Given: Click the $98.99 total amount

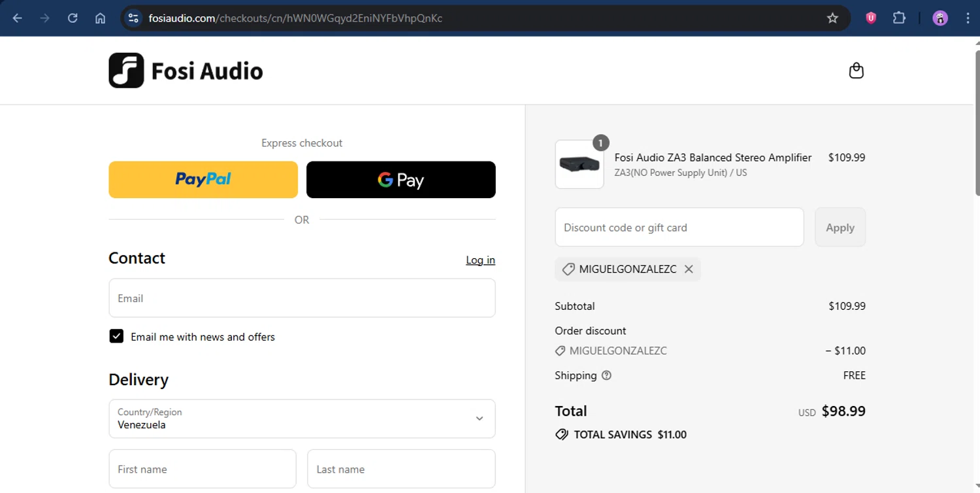Looking at the screenshot, I should (843, 411).
